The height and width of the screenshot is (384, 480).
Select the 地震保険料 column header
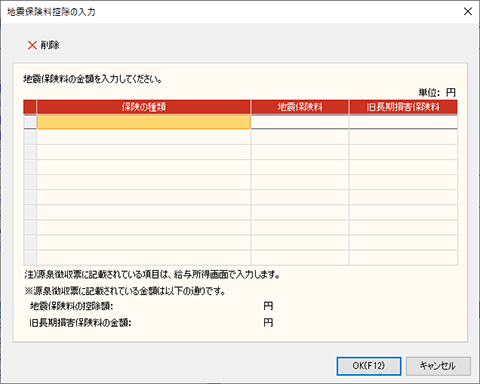pyautogui.click(x=300, y=107)
